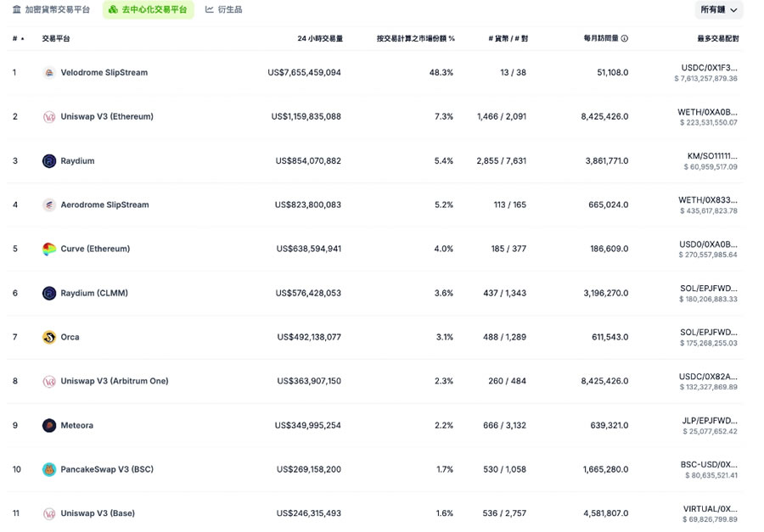Open PancakeSwap V3 (BSC) exchange link
This screenshot has height=532, width=764.
click(x=107, y=470)
